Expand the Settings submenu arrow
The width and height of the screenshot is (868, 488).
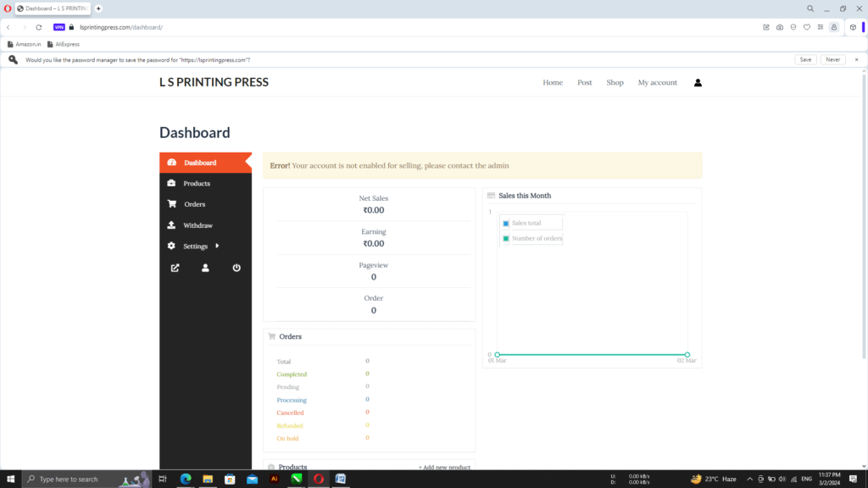click(217, 246)
